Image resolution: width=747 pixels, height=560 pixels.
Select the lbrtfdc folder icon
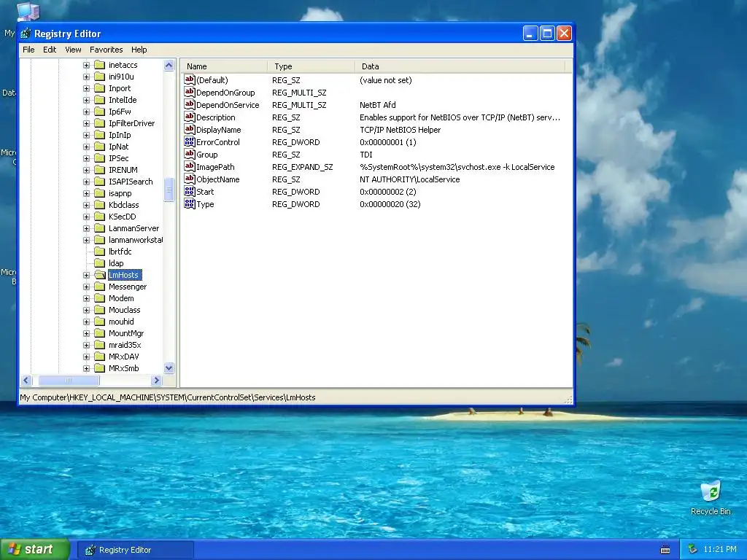[x=99, y=252]
